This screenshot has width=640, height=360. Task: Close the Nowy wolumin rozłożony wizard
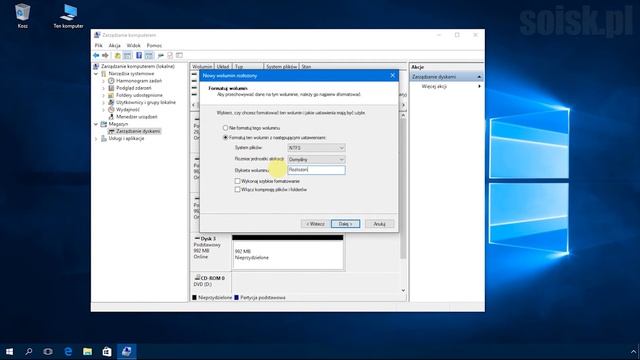[x=393, y=76]
